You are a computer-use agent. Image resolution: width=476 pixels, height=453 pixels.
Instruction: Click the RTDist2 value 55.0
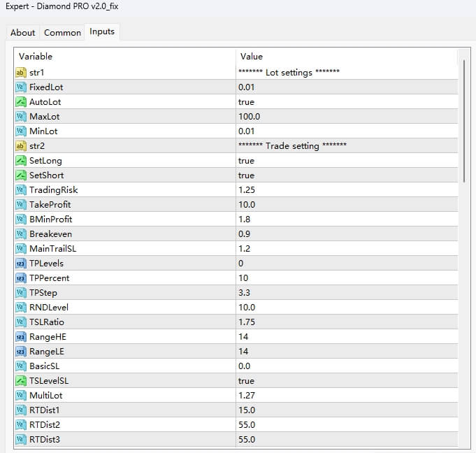pyautogui.click(x=247, y=425)
